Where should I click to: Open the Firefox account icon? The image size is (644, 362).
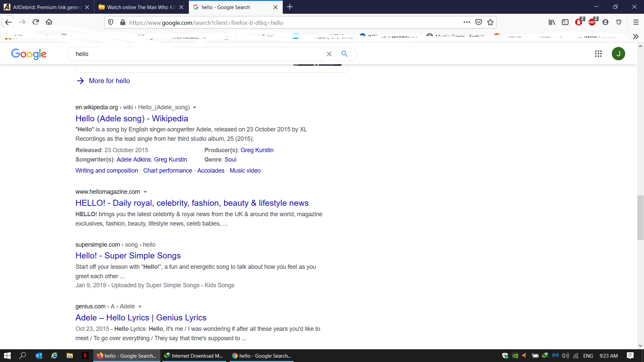(605, 22)
